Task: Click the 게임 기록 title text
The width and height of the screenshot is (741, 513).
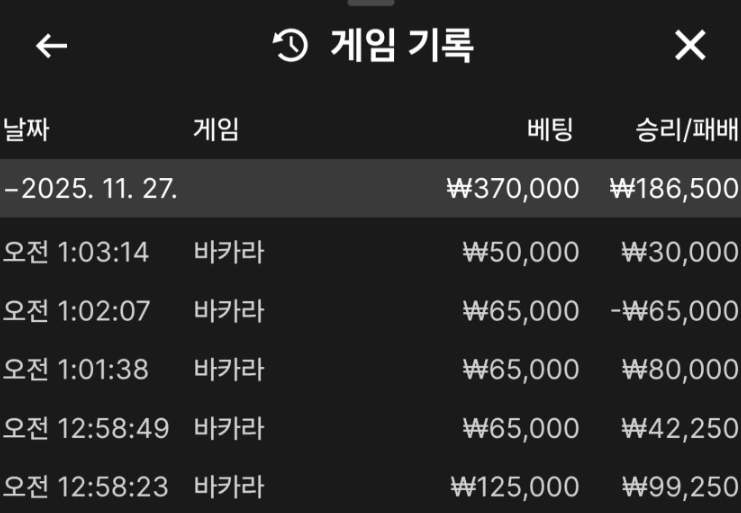Action: [401, 46]
